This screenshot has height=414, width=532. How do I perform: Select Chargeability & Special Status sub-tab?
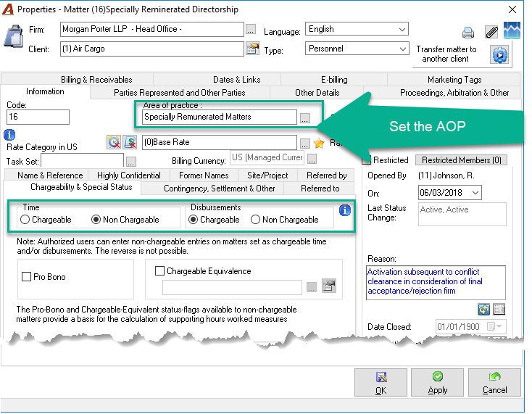(81, 187)
